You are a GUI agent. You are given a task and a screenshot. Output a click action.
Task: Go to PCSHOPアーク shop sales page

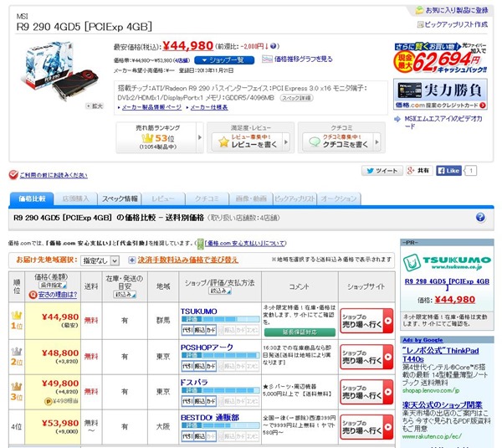(x=366, y=357)
